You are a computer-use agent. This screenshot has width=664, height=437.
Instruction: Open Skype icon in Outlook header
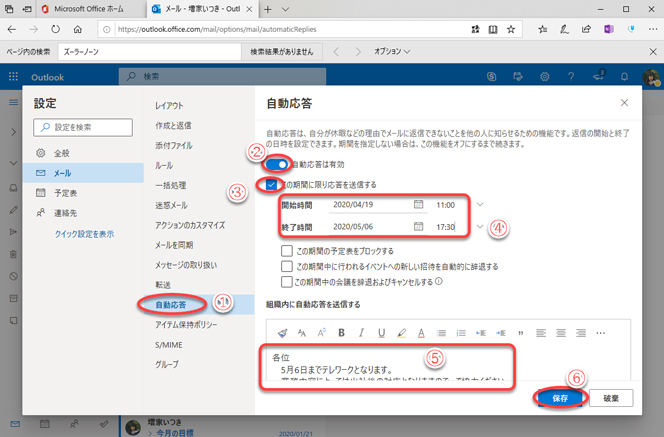[x=492, y=77]
